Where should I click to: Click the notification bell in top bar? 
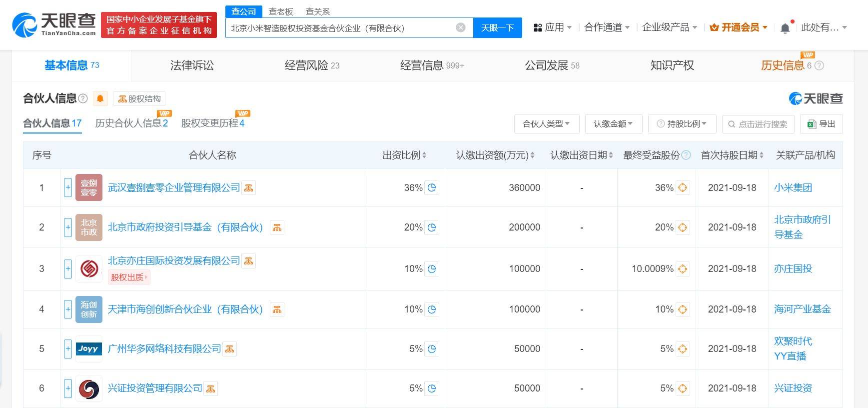[785, 28]
